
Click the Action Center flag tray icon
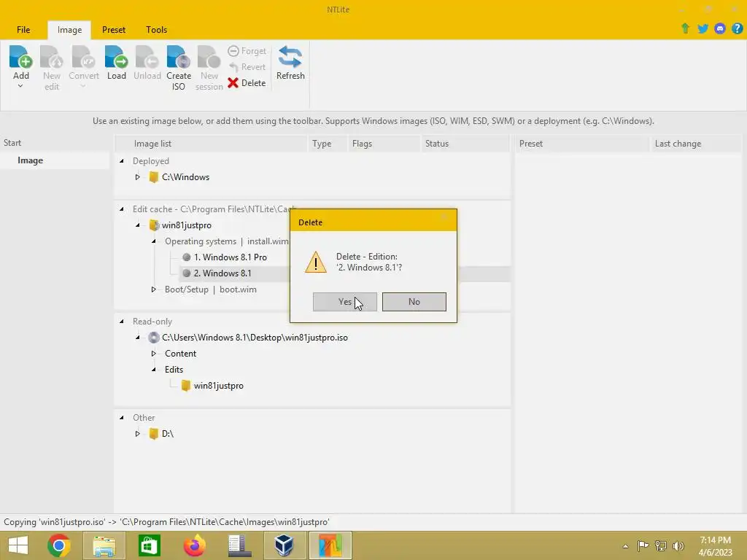tap(643, 546)
